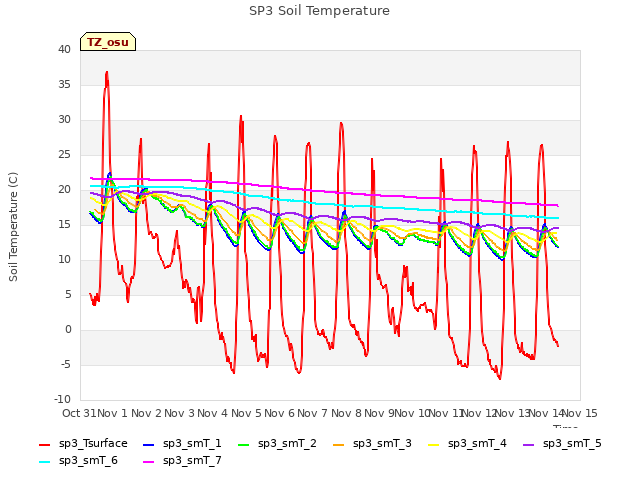Select the sp3_smT_6 legend label
Screen dimensions: 640x480
coord(88,461)
